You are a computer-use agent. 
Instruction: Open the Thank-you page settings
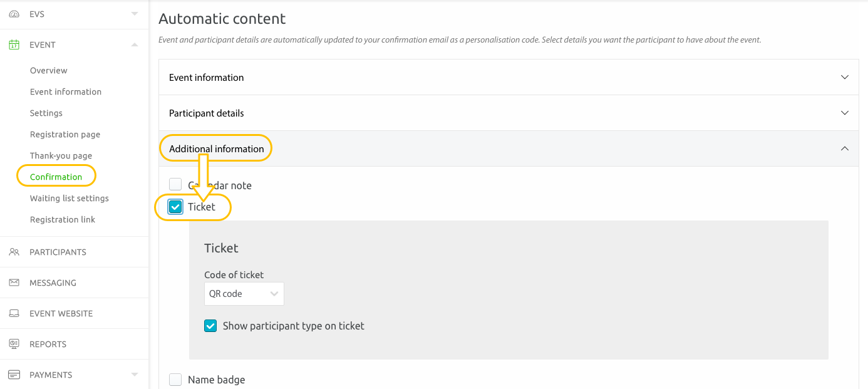tap(61, 155)
